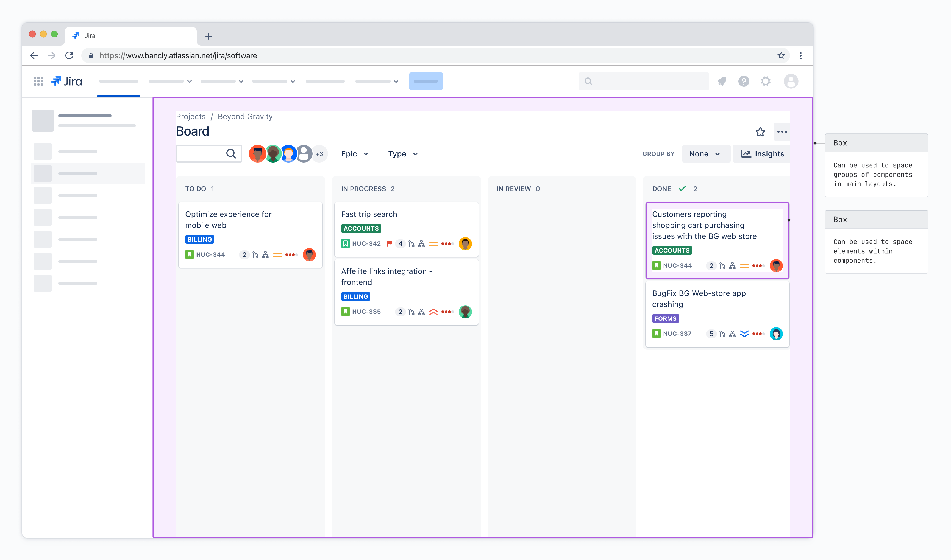The width and height of the screenshot is (951, 560).
Task: Toggle the first avatar filter on the board
Action: click(257, 153)
